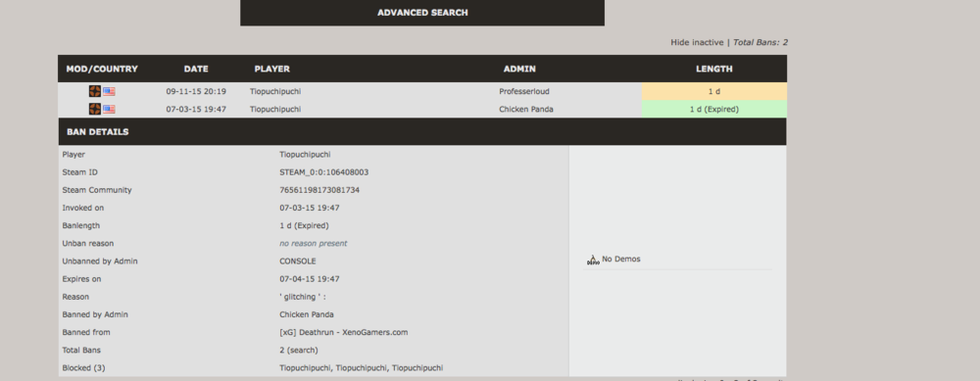Click Banned by Admin Chicken Panda value
980x381 pixels.
click(306, 314)
